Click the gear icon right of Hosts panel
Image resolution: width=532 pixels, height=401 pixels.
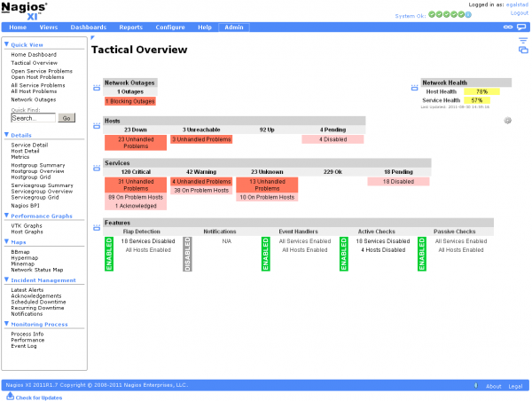tap(508, 121)
